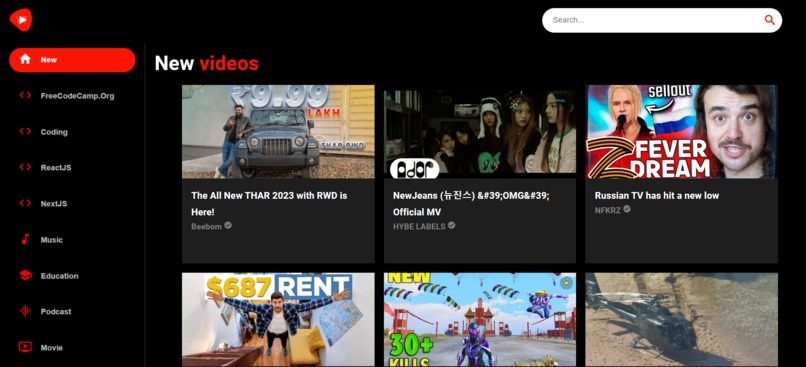Click verified checkmark next to HYBE LABELS
Image resolution: width=806 pixels, height=367 pixels.
click(451, 225)
